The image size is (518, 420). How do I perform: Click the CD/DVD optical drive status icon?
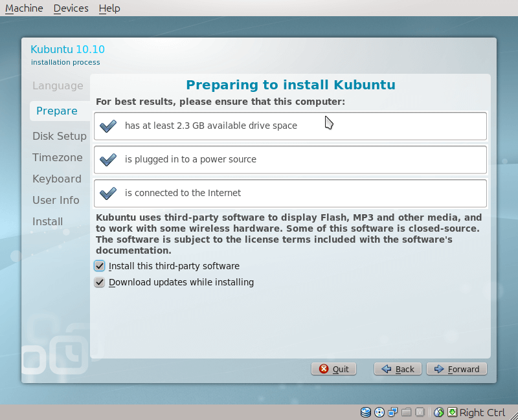pyautogui.click(x=379, y=412)
